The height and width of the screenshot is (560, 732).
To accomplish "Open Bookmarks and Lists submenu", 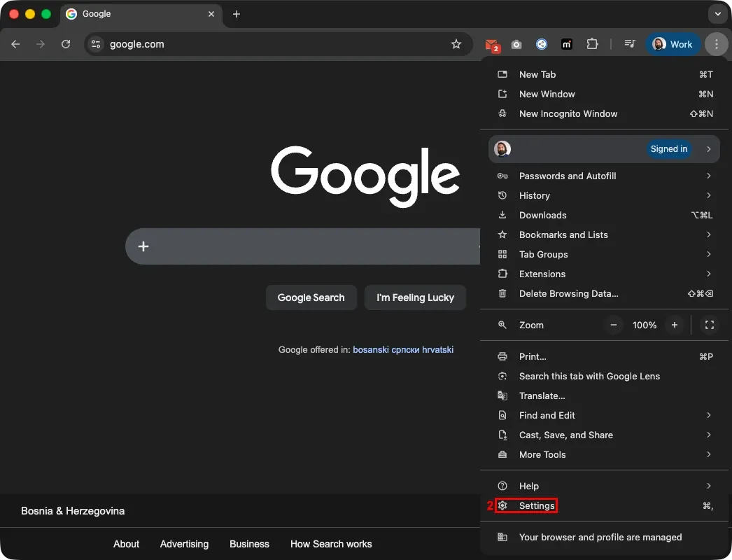I will [x=604, y=235].
